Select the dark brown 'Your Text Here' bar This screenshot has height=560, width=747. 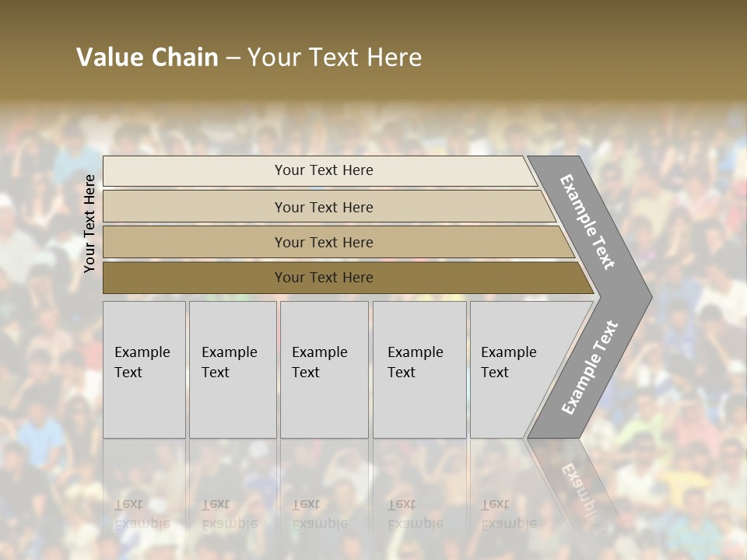click(323, 278)
